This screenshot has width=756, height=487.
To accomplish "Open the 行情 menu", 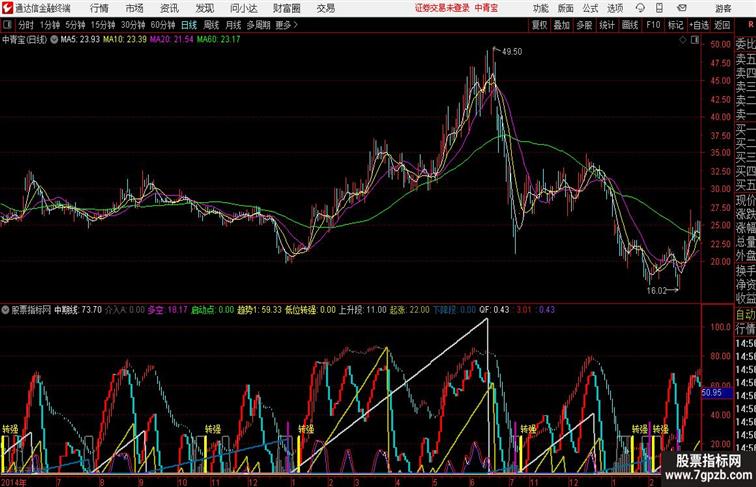I will point(99,8).
